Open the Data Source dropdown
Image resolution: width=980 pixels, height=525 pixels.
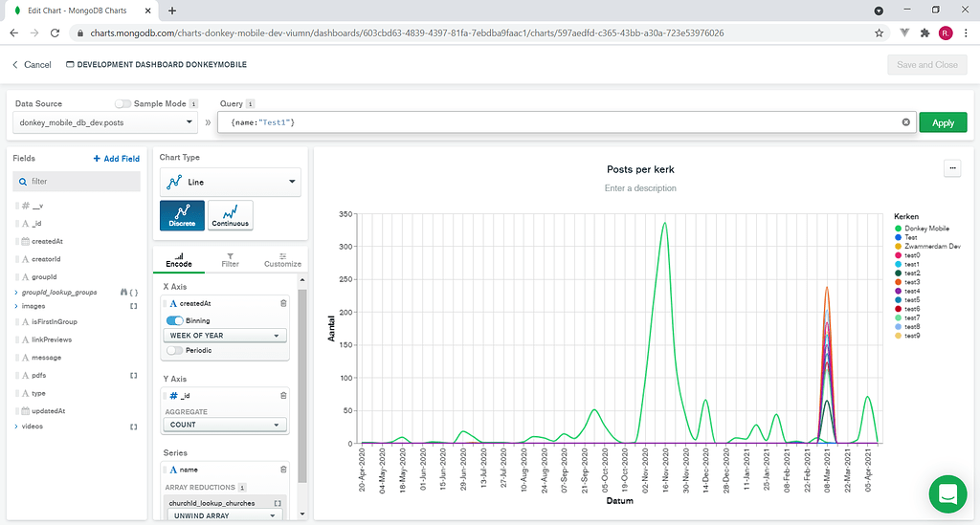105,122
